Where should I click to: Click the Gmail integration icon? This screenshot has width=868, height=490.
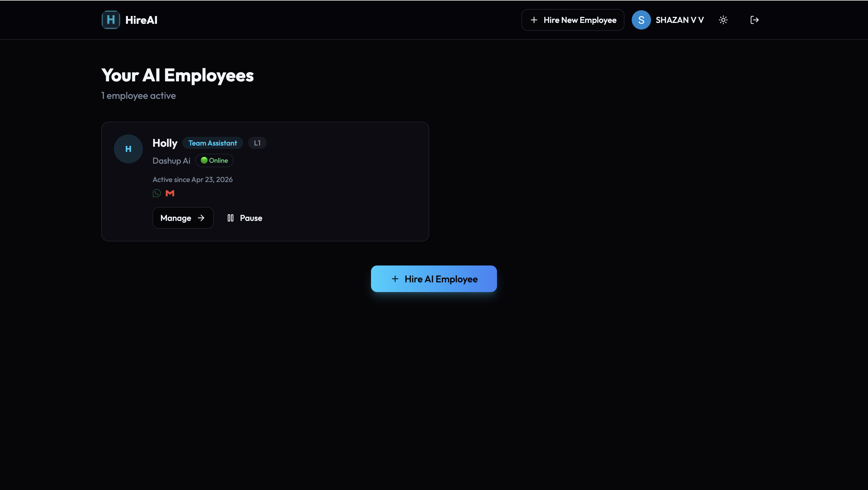[170, 193]
